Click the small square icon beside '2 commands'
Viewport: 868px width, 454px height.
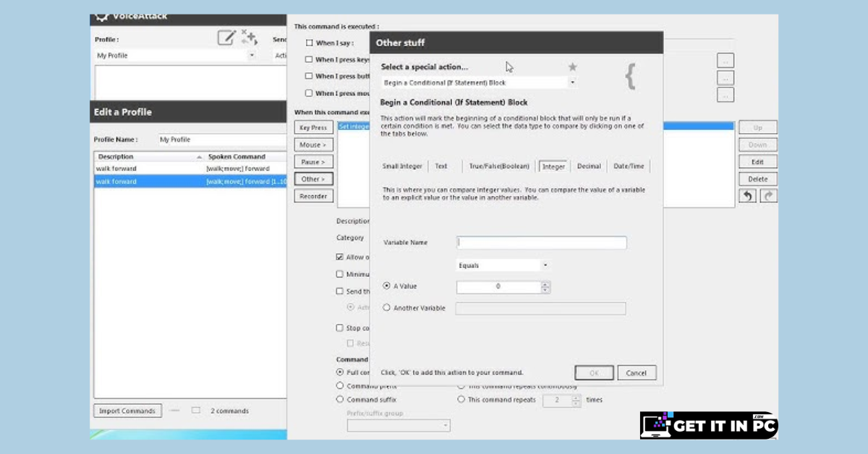(195, 411)
